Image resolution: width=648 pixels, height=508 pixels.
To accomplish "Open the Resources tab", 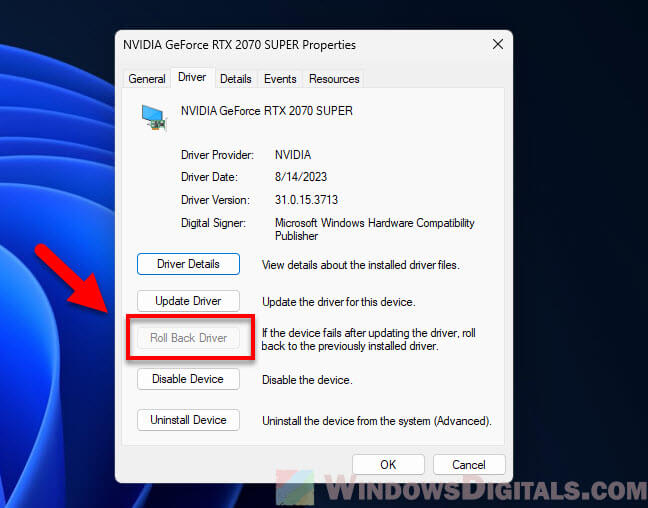I will click(334, 79).
